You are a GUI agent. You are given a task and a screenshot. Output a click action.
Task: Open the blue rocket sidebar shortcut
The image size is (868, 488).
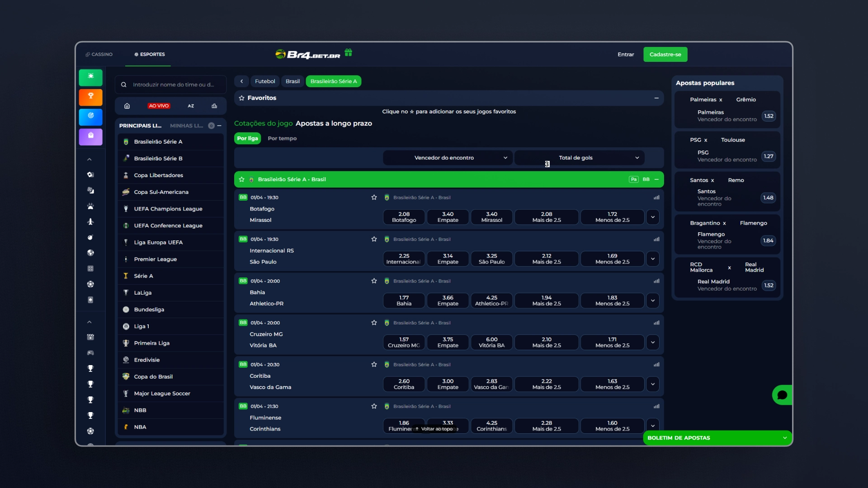pos(91,117)
